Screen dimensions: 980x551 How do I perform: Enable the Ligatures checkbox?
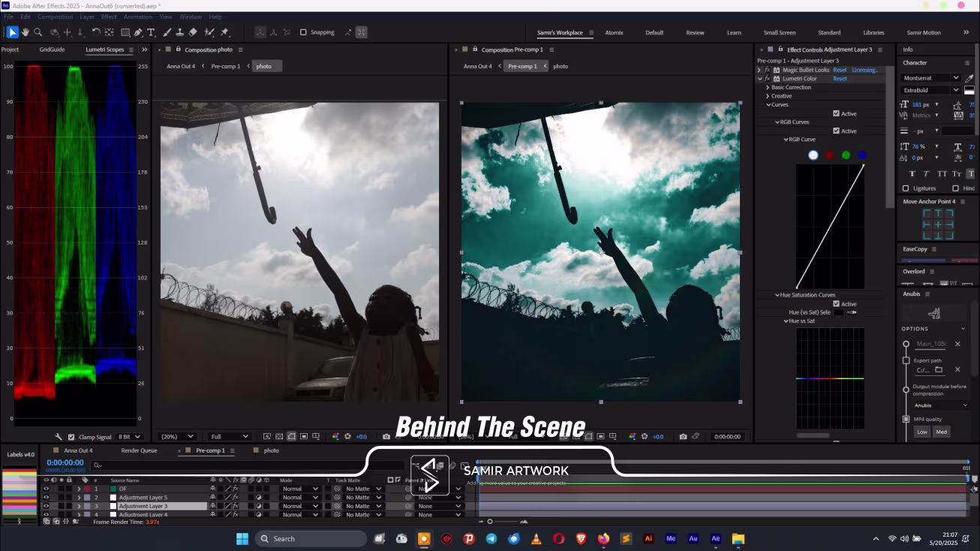[906, 188]
